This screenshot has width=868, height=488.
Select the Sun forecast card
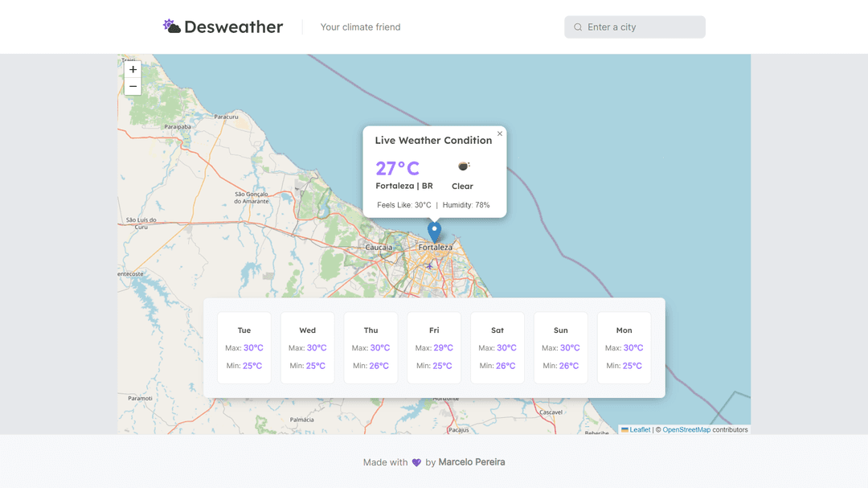pos(561,348)
